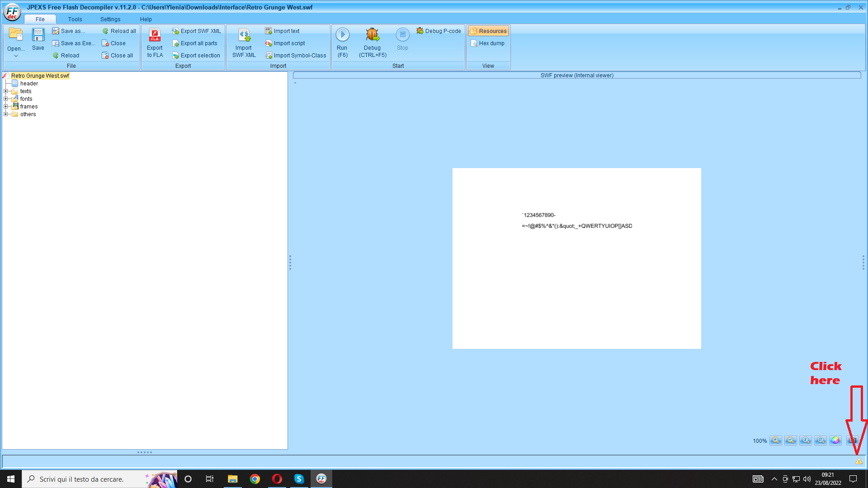Open the File ribbon tab

[x=40, y=19]
